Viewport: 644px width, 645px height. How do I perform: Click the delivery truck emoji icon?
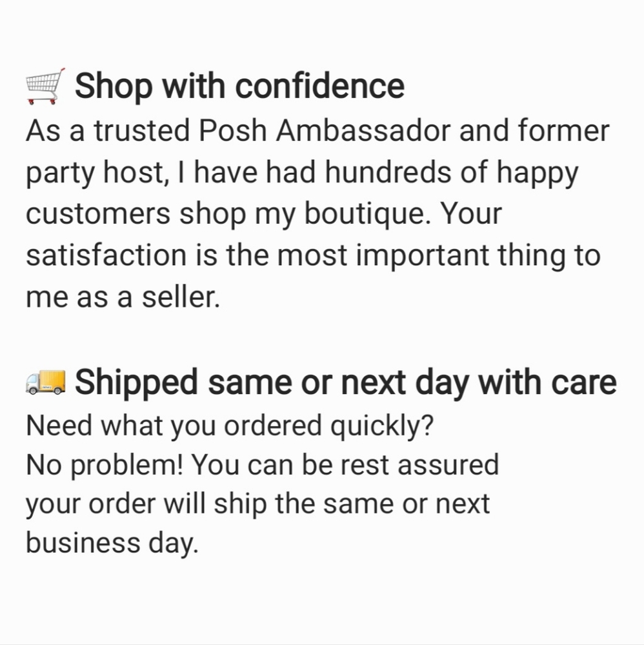pos(45,382)
